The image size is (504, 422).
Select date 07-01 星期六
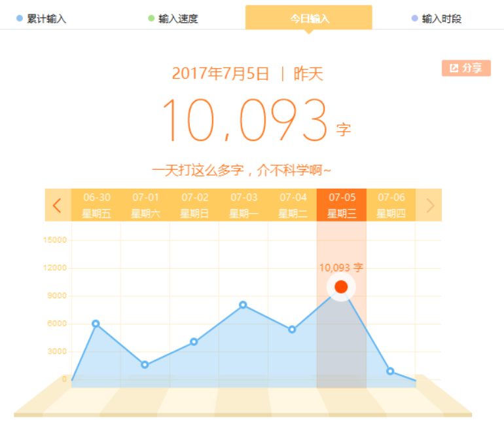(x=145, y=205)
